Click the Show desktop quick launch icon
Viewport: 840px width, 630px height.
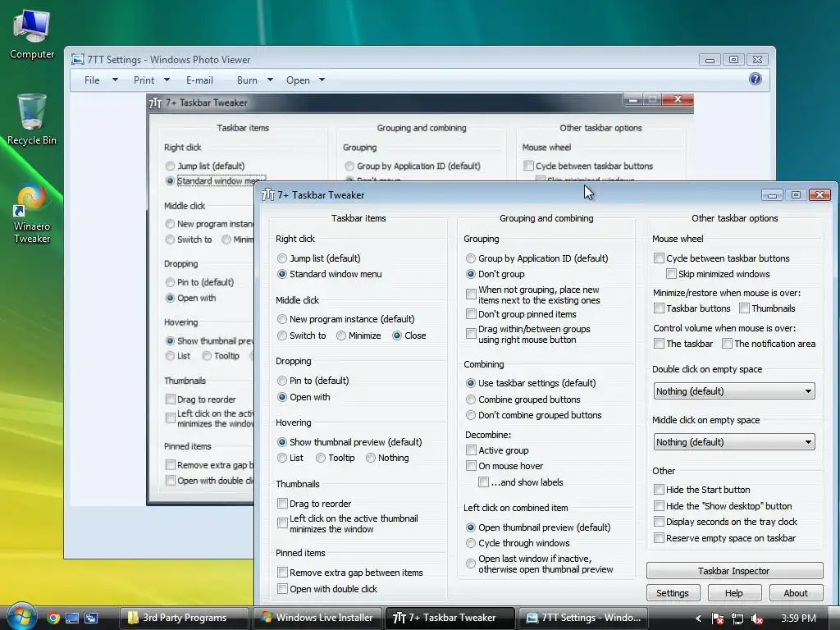[x=72, y=618]
